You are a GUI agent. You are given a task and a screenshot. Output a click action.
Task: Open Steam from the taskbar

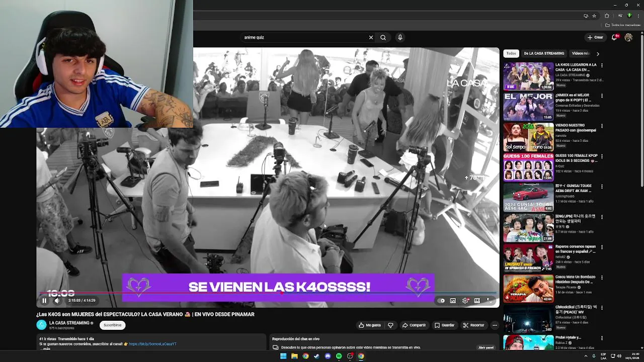tap(316, 356)
